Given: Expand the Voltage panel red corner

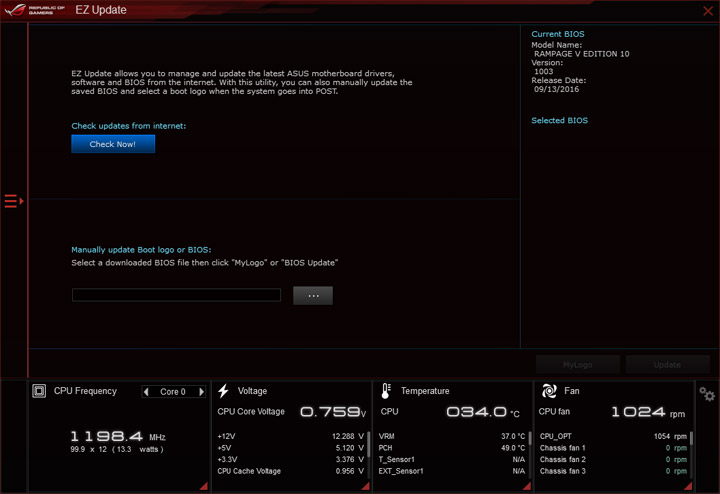Looking at the screenshot, I should point(366,486).
